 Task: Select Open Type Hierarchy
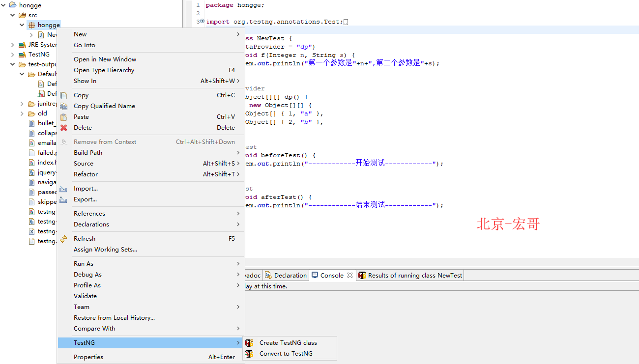150,70
